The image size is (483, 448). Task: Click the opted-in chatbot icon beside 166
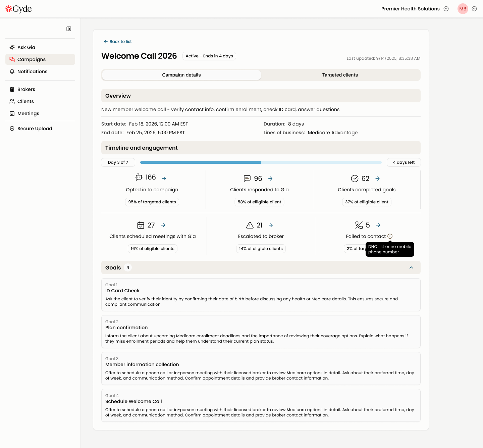139,177
